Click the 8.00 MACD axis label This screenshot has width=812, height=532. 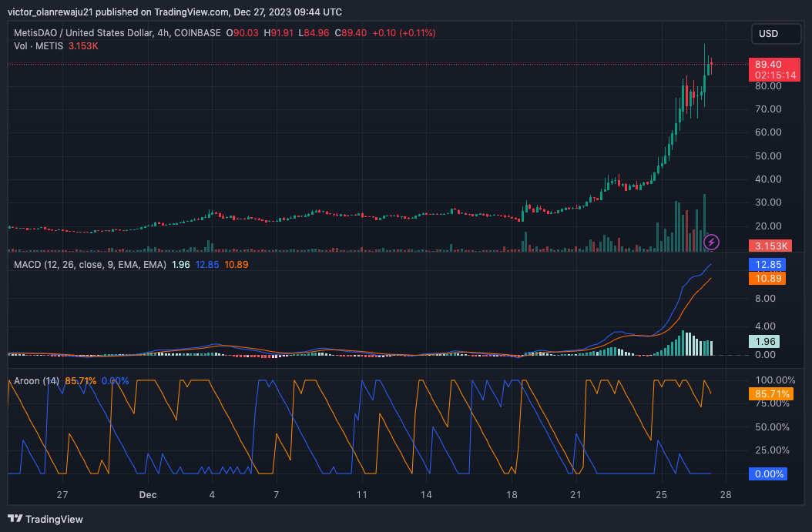[x=766, y=298]
